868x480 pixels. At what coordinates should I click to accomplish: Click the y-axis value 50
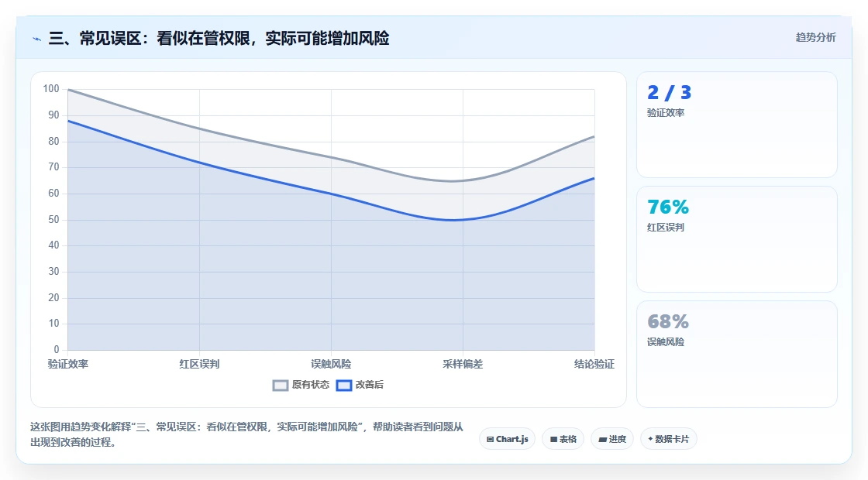tap(53, 220)
